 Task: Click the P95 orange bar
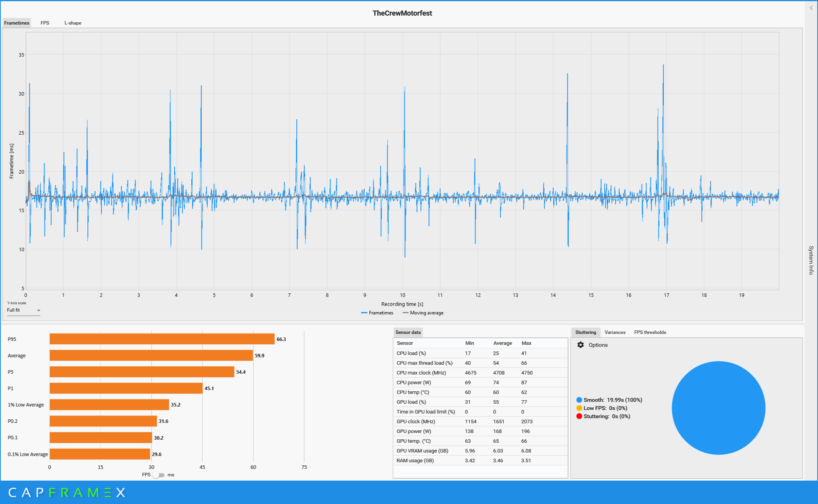[162, 339]
